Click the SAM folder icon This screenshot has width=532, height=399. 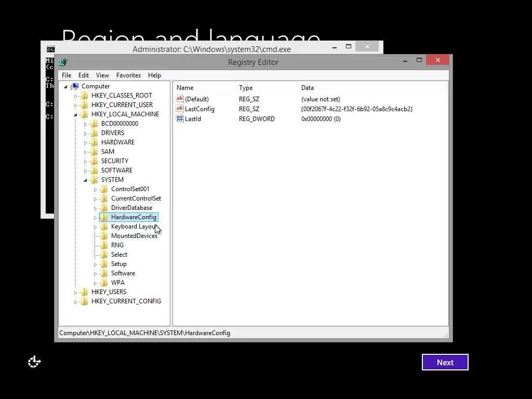click(95, 152)
